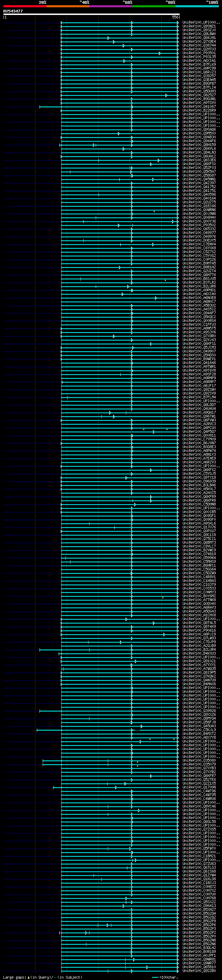Select the UniRef100_Q944F6 label
Image resolution: width=222 pixels, height=980 pixels.
click(x=199, y=141)
